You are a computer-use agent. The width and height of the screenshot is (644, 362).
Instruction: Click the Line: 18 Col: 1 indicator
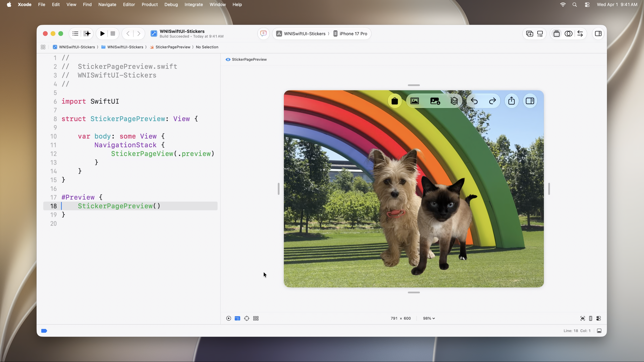click(x=577, y=331)
